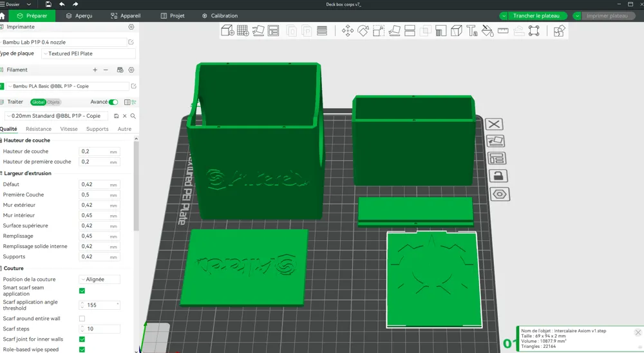
Task: Uncheck Smart scarf seam application
Action: coord(82,291)
